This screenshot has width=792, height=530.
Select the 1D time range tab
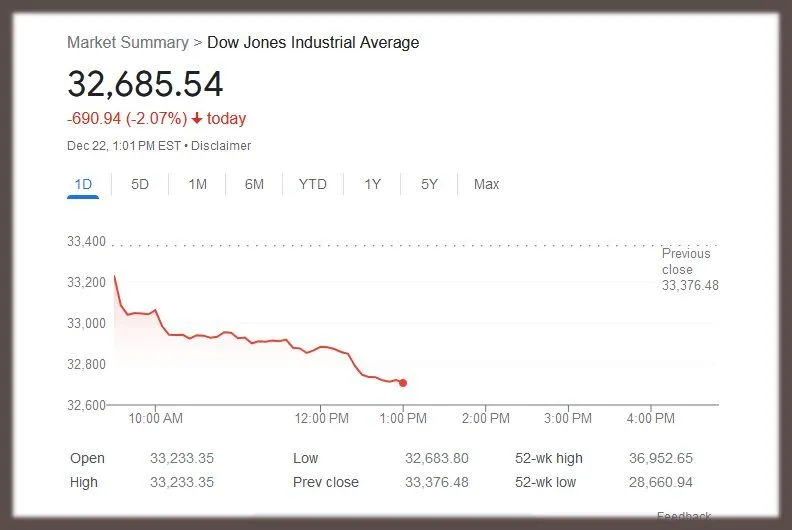[83, 184]
